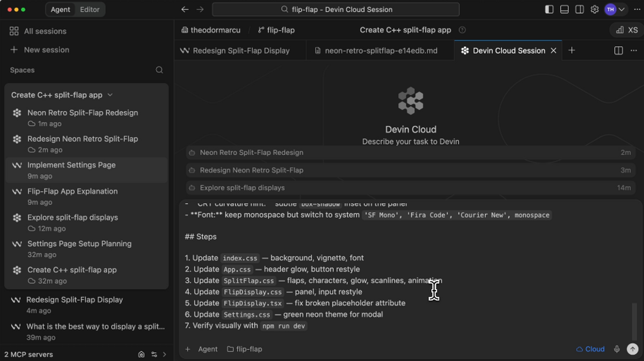The height and width of the screenshot is (361, 644).
Task: Add attachment with the prompt plus icon
Action: click(188, 349)
